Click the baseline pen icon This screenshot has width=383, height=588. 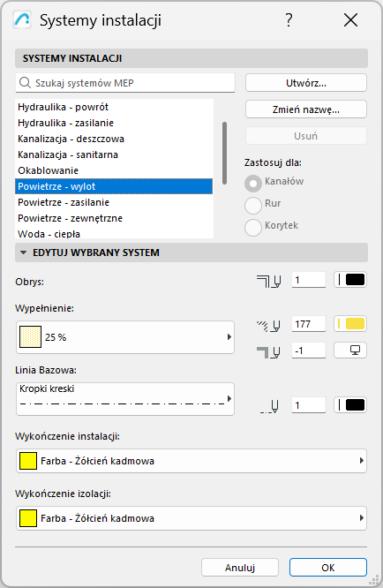[x=269, y=406]
